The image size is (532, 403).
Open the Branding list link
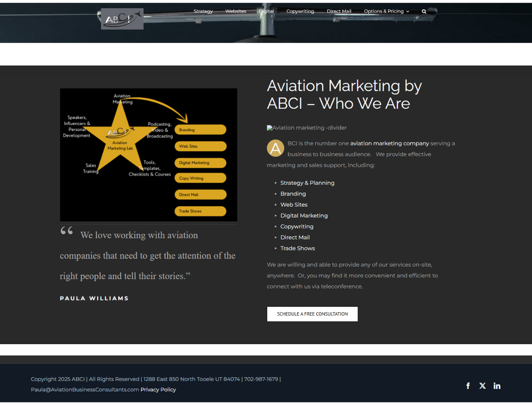pyautogui.click(x=293, y=194)
